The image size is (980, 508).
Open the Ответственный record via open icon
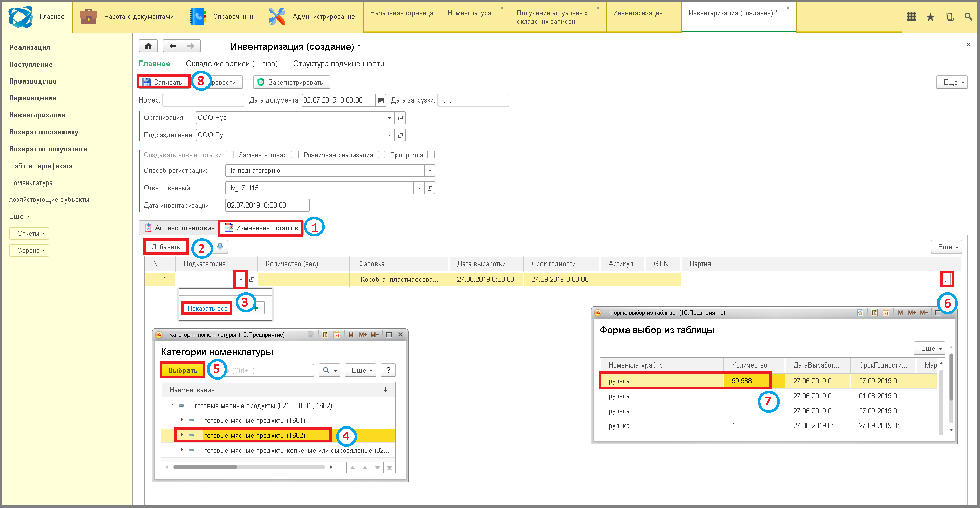click(x=430, y=188)
